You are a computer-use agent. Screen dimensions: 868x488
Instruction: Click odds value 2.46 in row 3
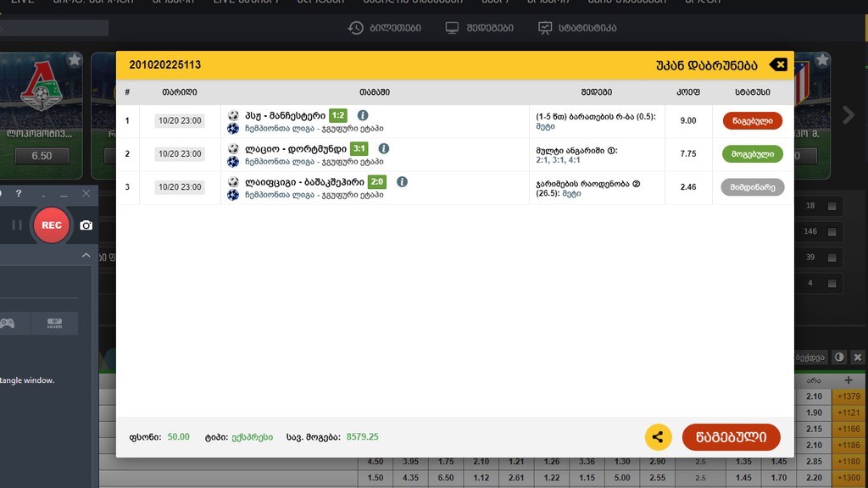[x=688, y=187]
